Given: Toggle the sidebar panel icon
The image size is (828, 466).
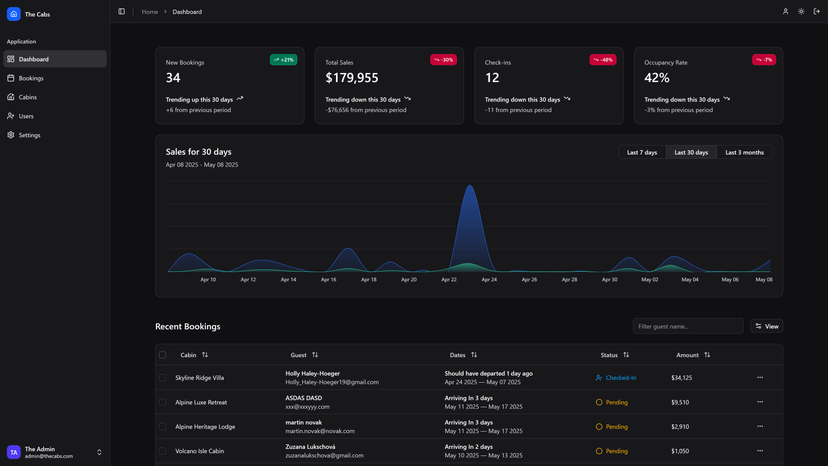Looking at the screenshot, I should 122,12.
